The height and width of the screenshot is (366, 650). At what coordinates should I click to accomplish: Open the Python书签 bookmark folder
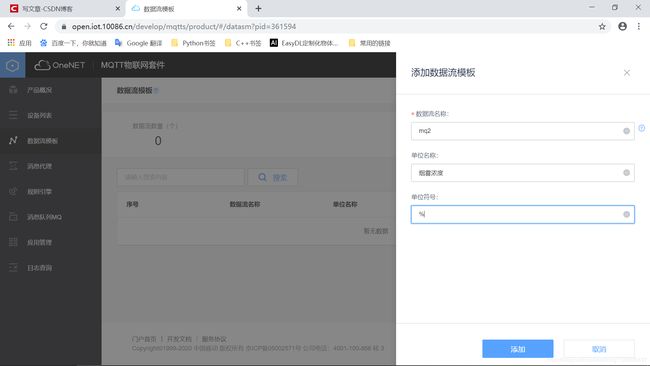pyautogui.click(x=193, y=43)
